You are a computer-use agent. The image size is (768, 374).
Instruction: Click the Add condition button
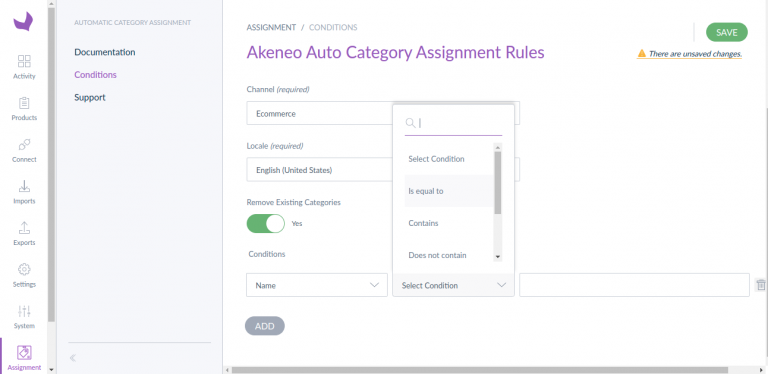(x=264, y=326)
